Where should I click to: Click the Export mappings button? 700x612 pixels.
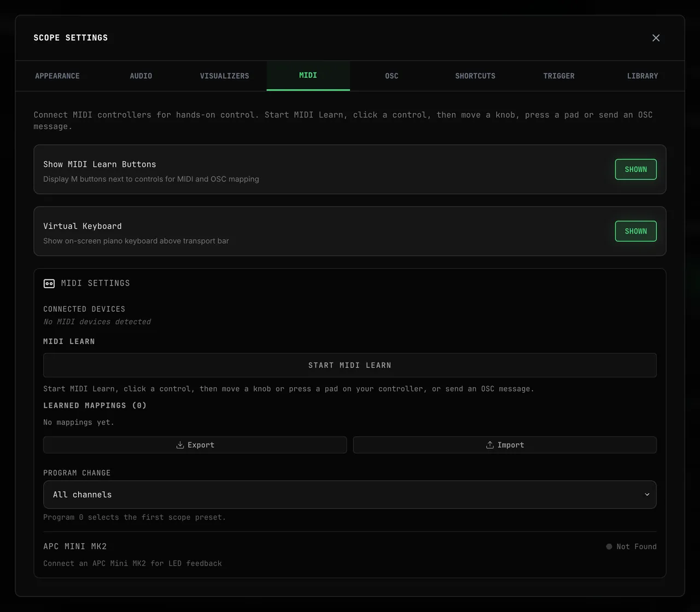click(195, 445)
